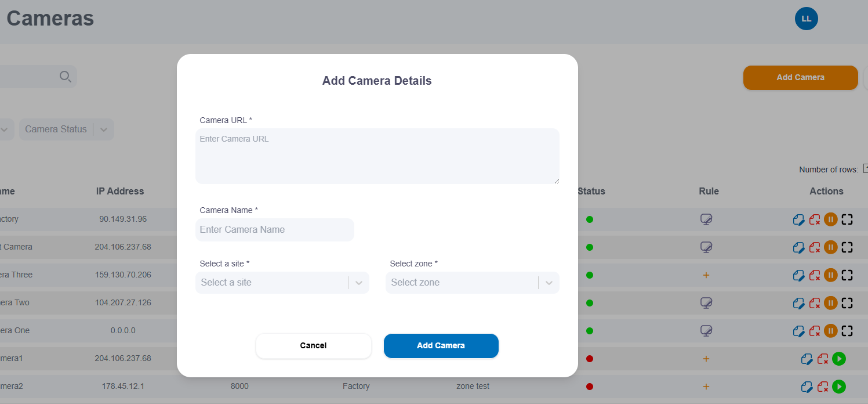Select IP cell 178.45.12.1
The height and width of the screenshot is (404, 868).
(x=123, y=387)
